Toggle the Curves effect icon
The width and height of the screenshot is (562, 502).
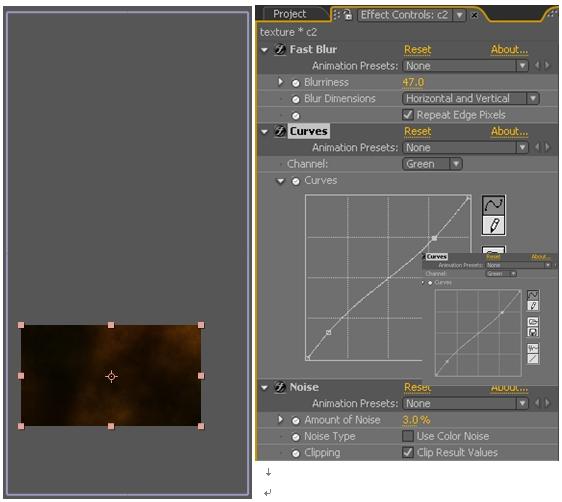280,131
